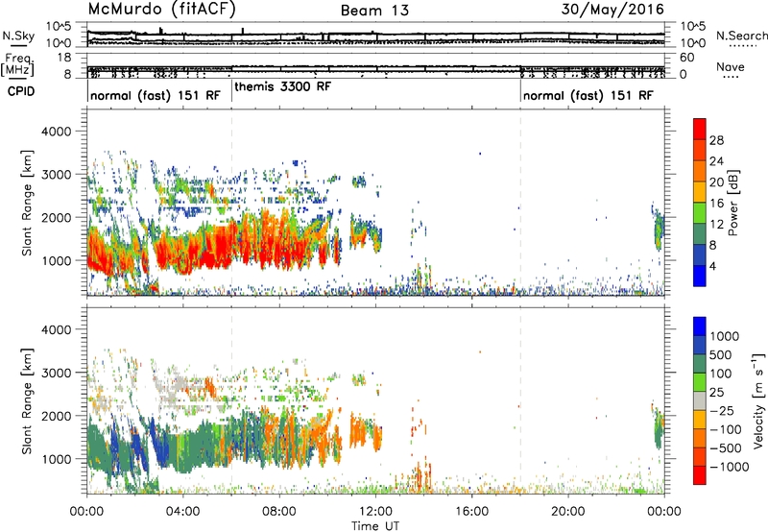Click the 'McMurdo (fitACF)' title text
This screenshot has height=532, width=768.
click(161, 10)
